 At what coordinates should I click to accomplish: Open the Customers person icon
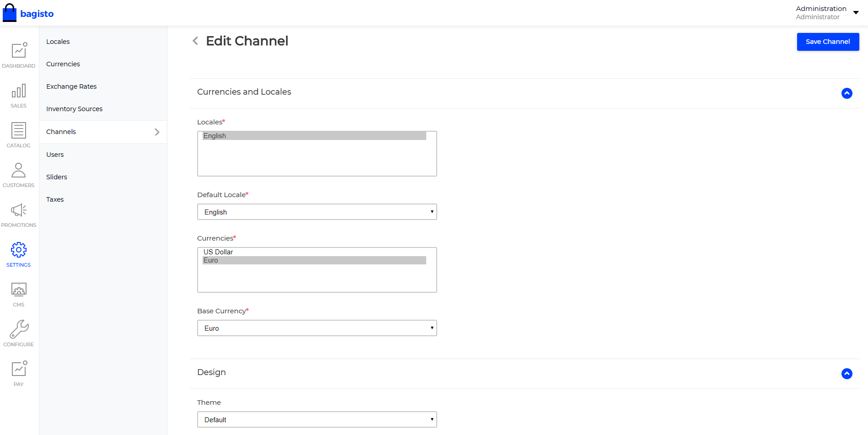click(19, 170)
